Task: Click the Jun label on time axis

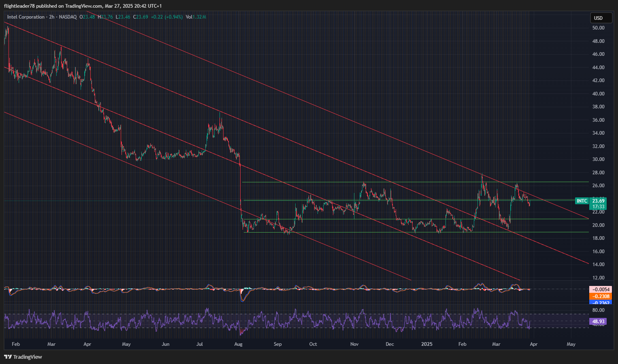Action: click(165, 344)
